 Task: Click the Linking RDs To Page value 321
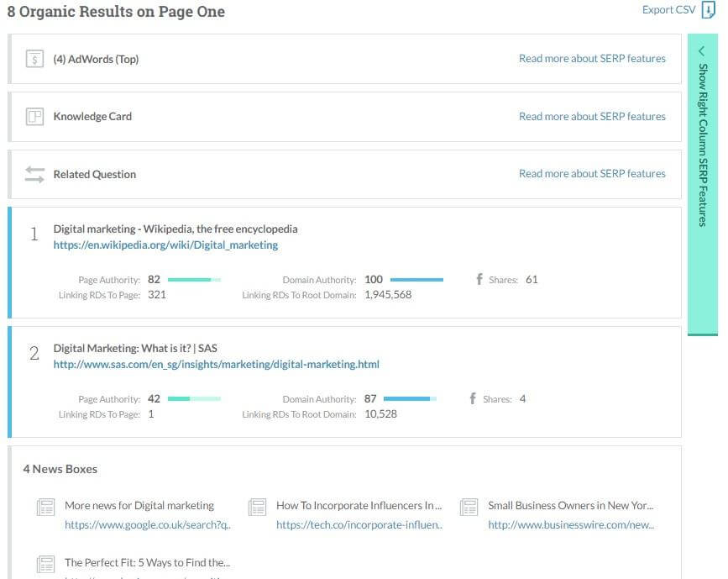(x=157, y=295)
